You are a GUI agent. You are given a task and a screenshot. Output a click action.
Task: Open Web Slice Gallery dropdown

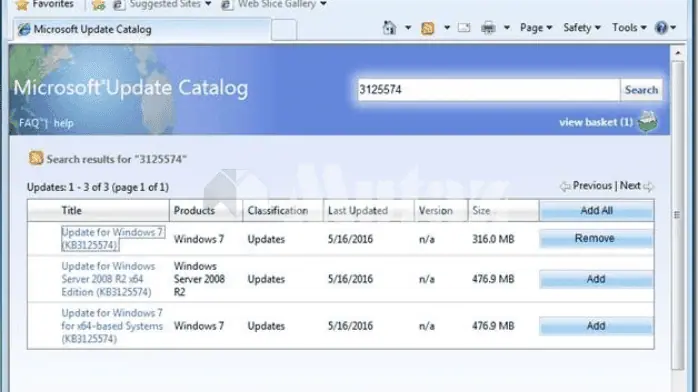pyautogui.click(x=274, y=4)
